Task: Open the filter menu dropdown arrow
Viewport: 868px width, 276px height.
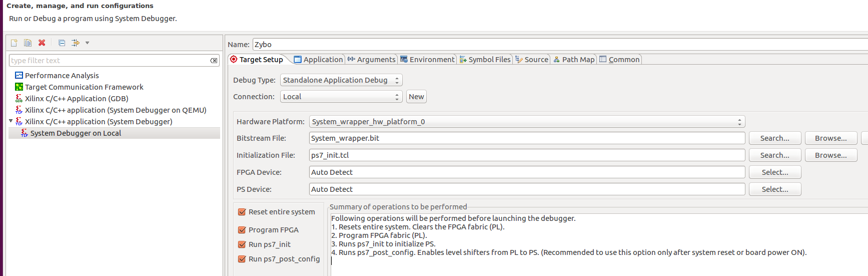Action: point(87,43)
